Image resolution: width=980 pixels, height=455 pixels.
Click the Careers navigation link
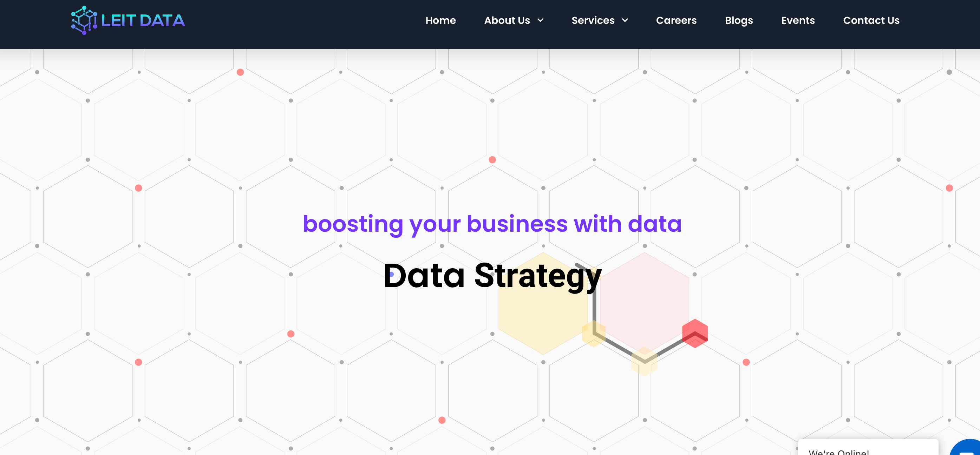[x=676, y=20]
